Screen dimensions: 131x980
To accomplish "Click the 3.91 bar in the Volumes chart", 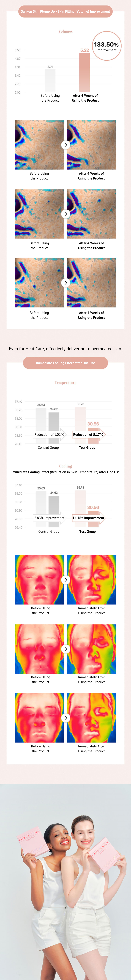I will [50, 81].
